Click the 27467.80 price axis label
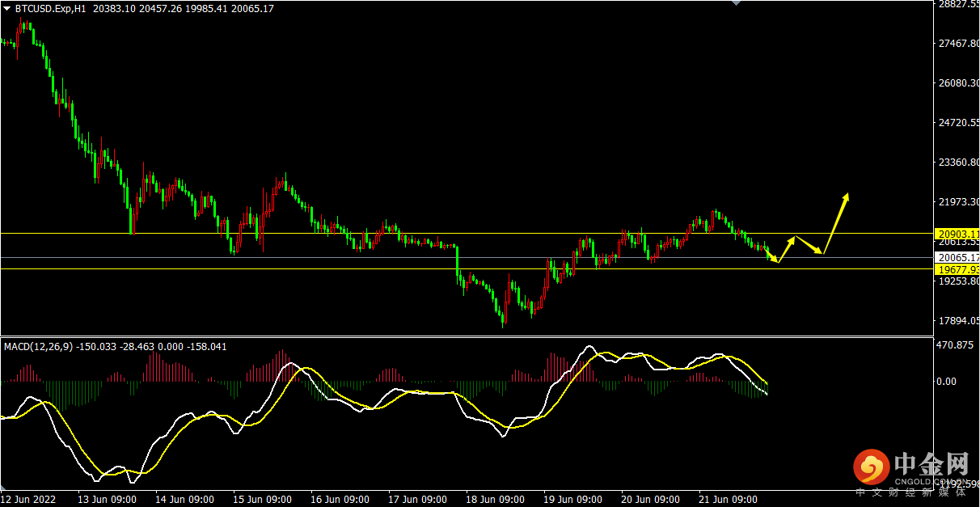 tap(958, 44)
